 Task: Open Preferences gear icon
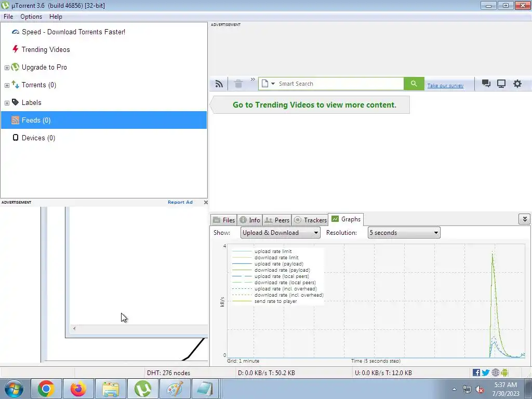517,84
